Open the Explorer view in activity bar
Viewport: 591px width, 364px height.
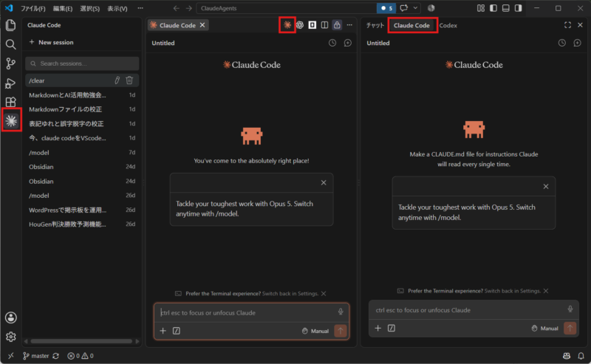10,25
